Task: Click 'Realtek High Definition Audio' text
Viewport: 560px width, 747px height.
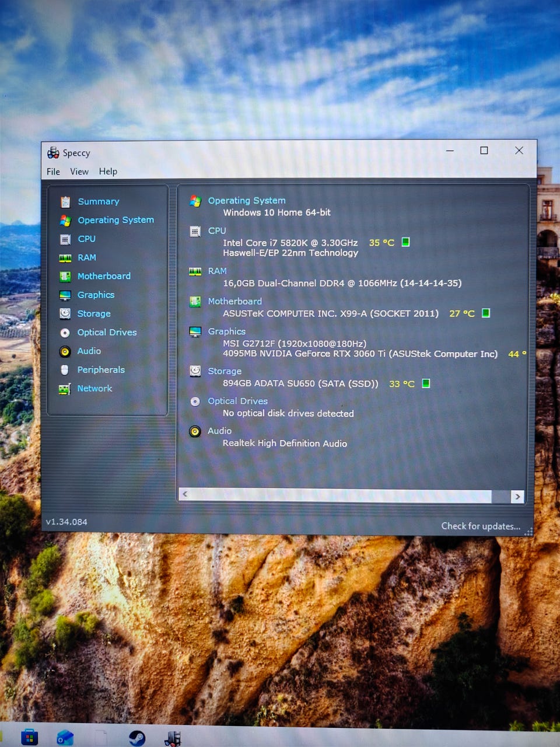Action: (x=285, y=444)
